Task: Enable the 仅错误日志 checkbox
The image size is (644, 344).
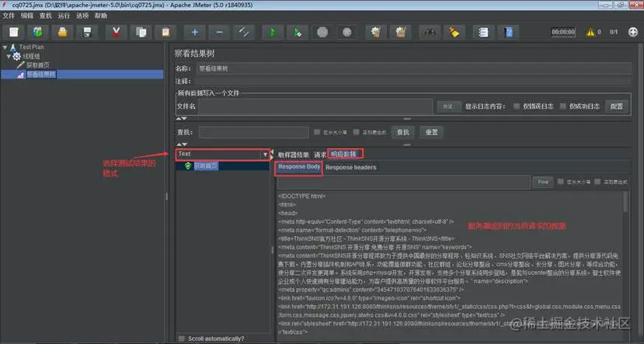Action: pyautogui.click(x=517, y=106)
